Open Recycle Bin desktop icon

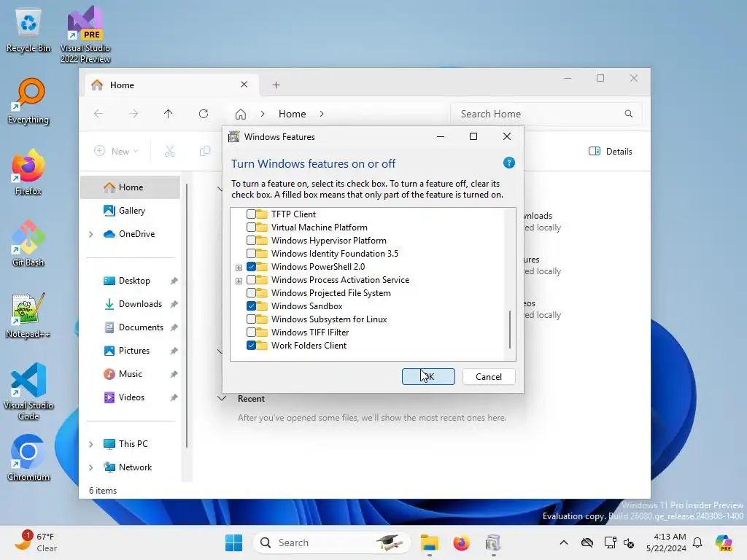click(28, 29)
